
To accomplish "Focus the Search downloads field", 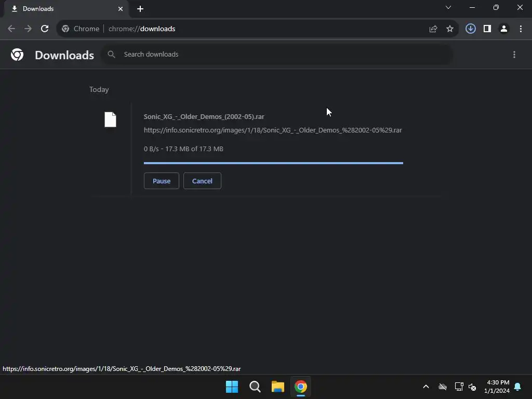I will tap(277, 54).
